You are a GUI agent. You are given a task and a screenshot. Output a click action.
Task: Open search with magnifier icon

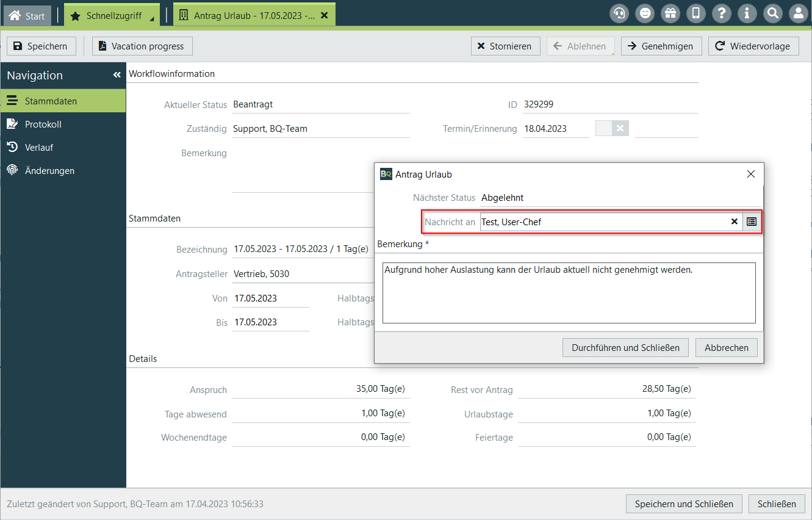pos(772,13)
